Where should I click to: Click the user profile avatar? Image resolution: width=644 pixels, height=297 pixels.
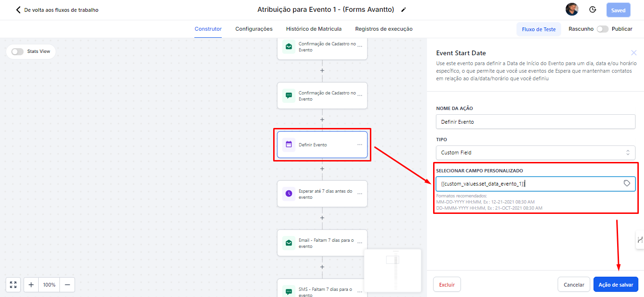[x=572, y=9]
